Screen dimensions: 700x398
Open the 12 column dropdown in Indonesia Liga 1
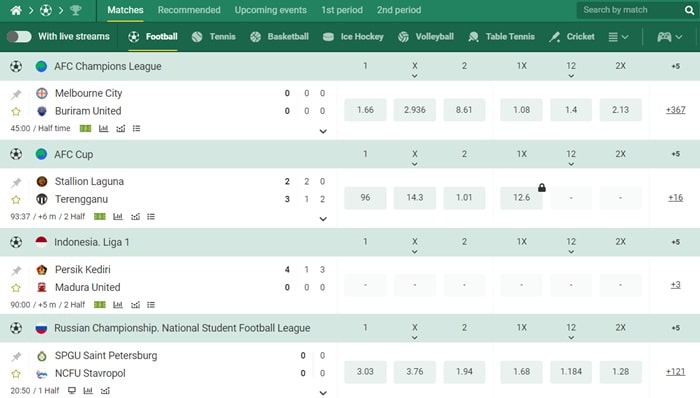click(x=571, y=252)
